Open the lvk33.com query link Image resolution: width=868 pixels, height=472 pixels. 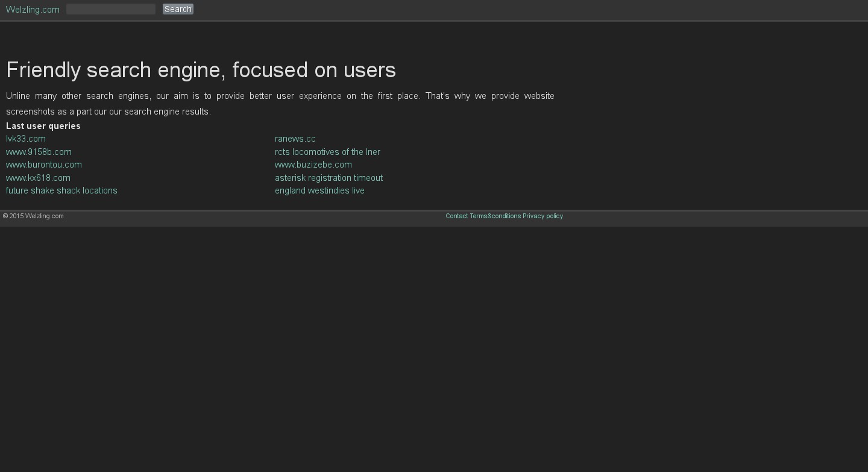(x=26, y=139)
